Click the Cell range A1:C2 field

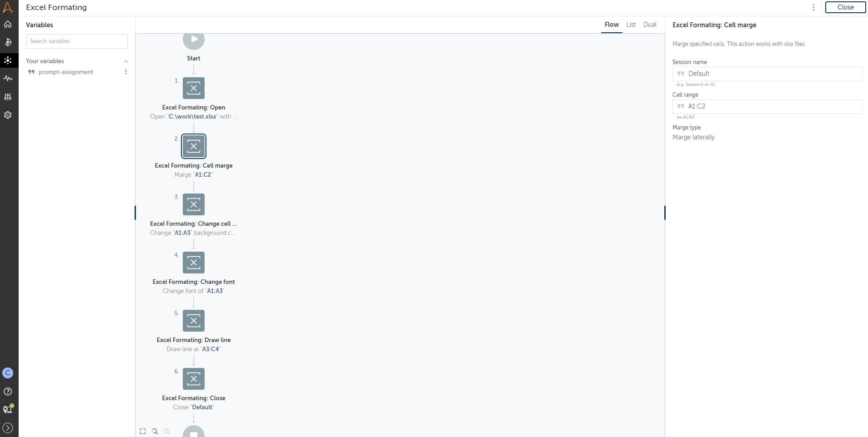[x=767, y=107]
